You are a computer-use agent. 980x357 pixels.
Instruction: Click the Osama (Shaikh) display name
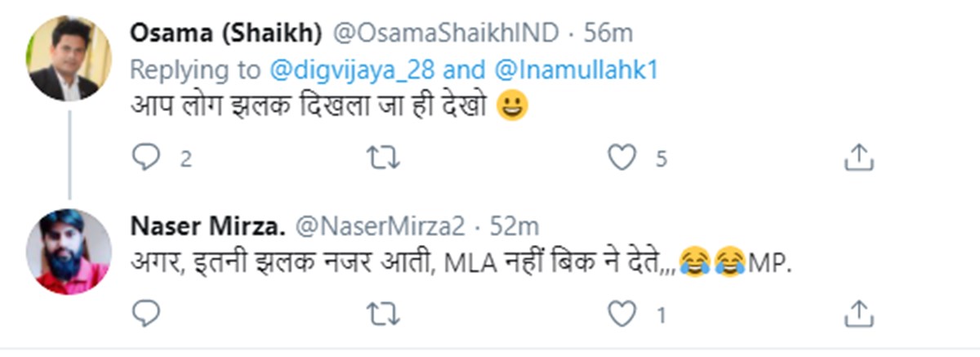point(226,33)
